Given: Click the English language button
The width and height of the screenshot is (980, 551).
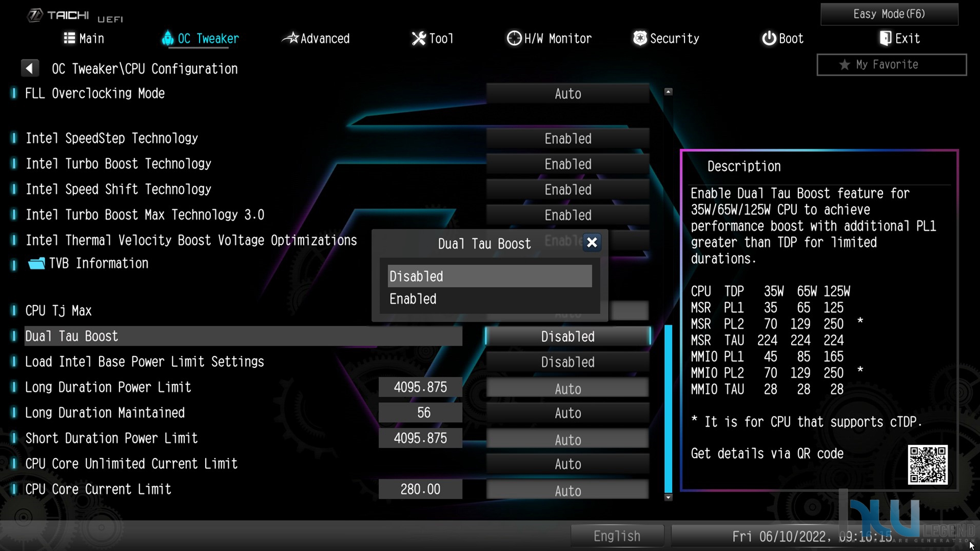Looking at the screenshot, I should (617, 536).
